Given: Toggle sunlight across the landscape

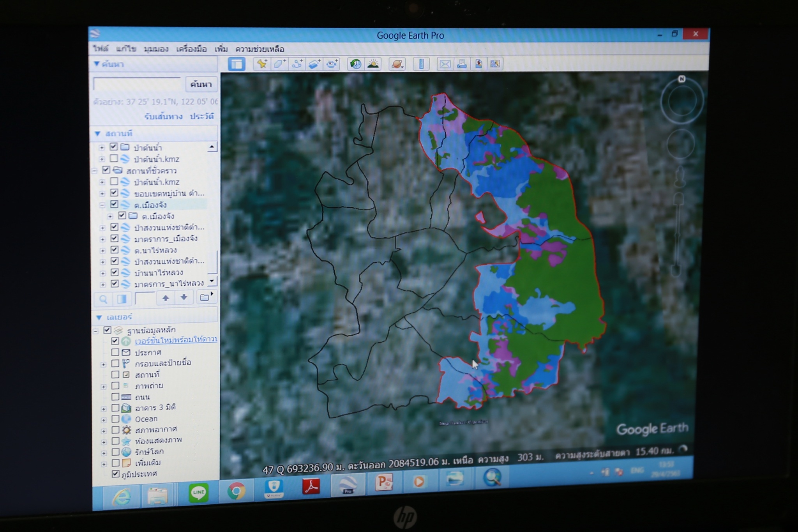Looking at the screenshot, I should tap(373, 64).
